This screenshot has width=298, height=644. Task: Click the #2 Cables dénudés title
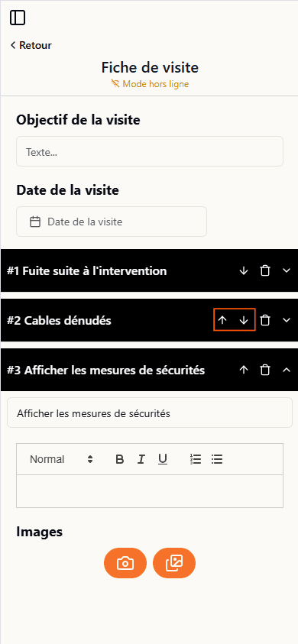[59, 320]
